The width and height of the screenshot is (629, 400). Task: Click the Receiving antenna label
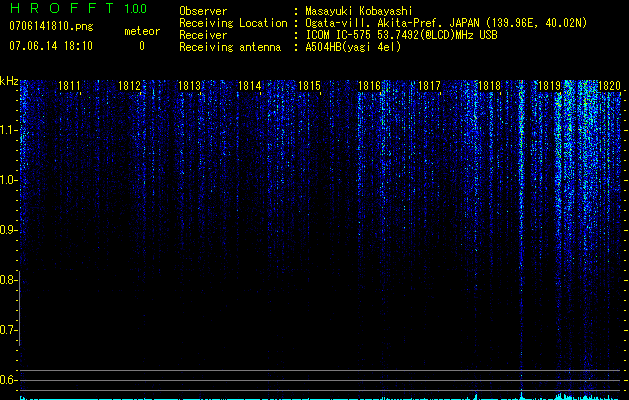(x=230, y=47)
